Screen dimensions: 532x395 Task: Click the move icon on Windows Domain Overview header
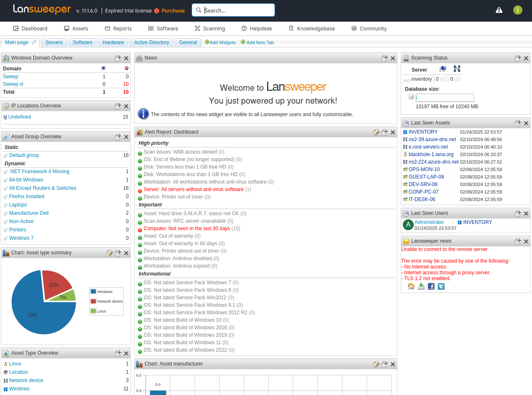coord(118,58)
